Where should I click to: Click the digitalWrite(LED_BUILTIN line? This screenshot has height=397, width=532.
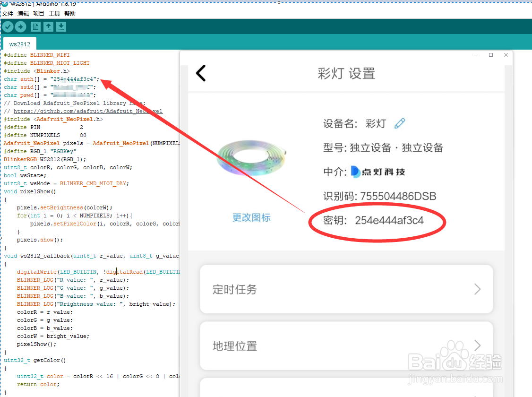(x=98, y=272)
